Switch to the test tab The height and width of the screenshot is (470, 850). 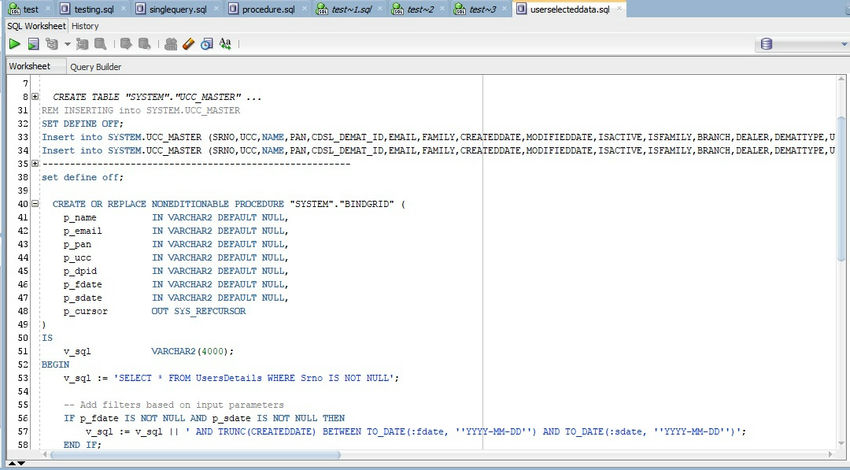24,9
